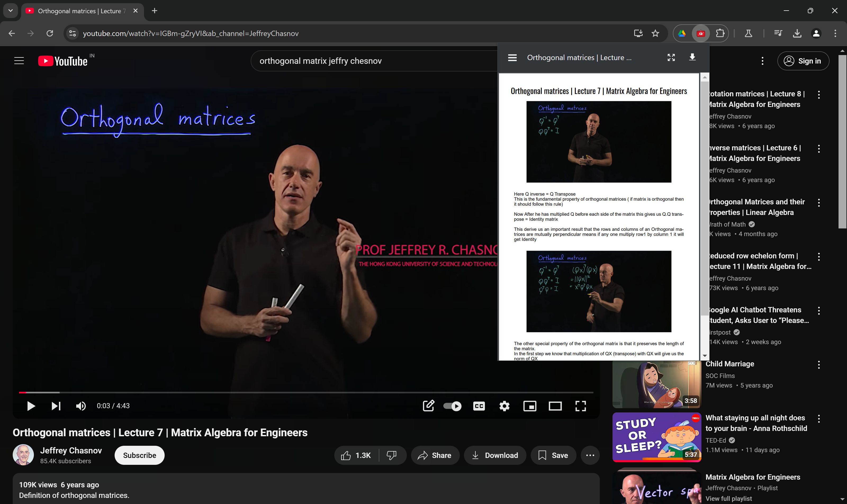Open the popup's hamburger menu
Image resolution: width=847 pixels, height=504 pixels.
coord(512,58)
